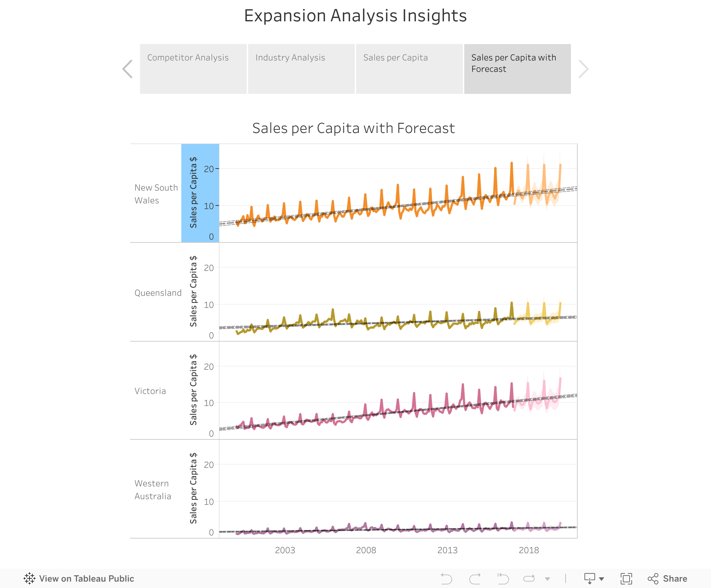Viewport: 711px width, 588px height.
Task: Click the Queensland row header label
Action: (158, 293)
